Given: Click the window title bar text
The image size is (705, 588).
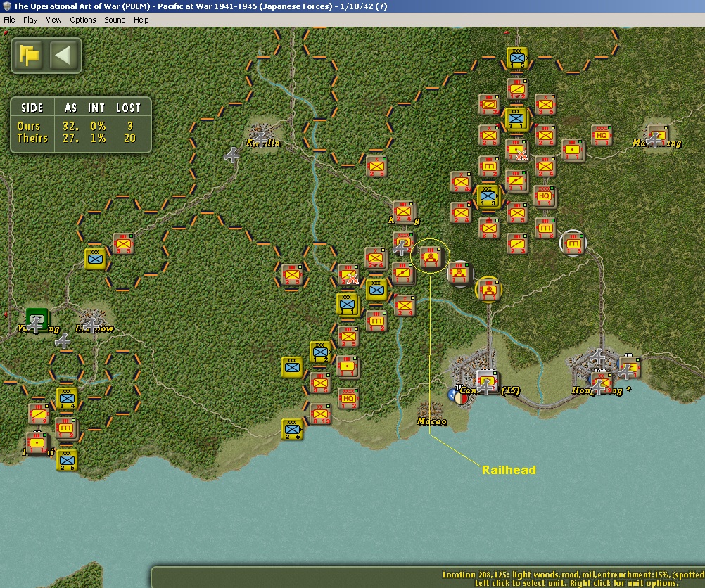Looking at the screenshot, I should click(200, 6).
